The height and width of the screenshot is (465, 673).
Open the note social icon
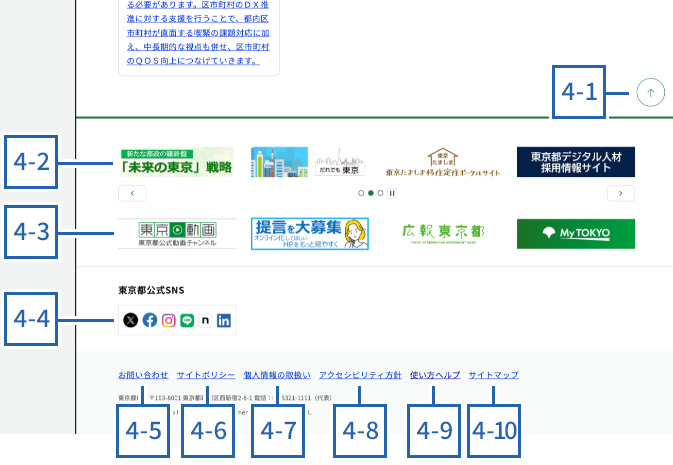(206, 320)
